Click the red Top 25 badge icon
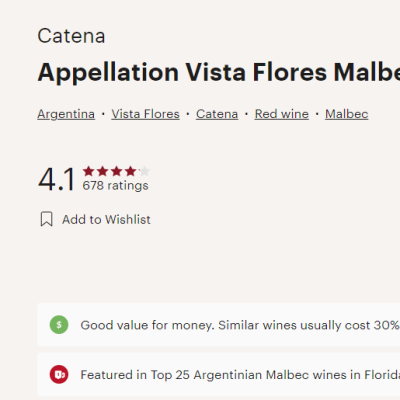Viewport: 400px width, 400px height. 59,374
